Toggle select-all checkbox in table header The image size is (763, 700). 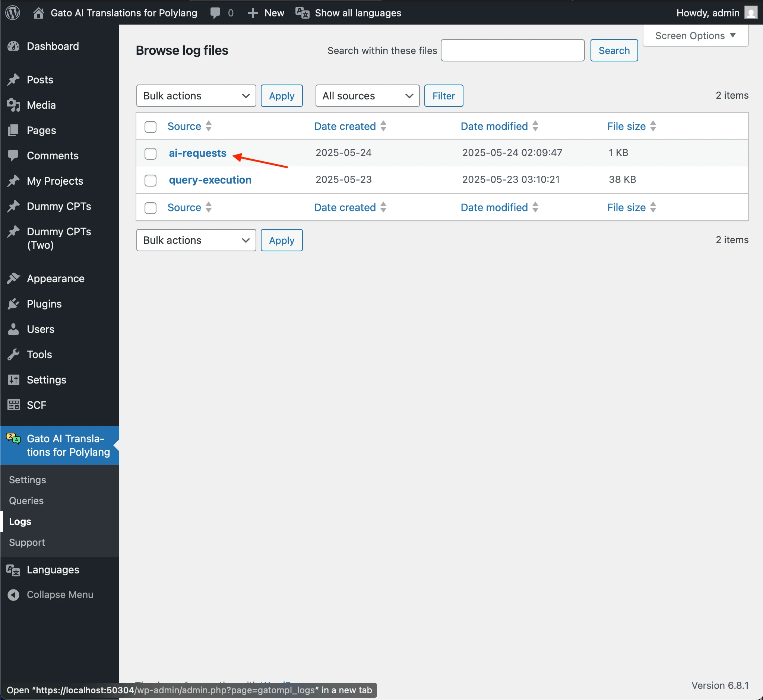(x=151, y=127)
